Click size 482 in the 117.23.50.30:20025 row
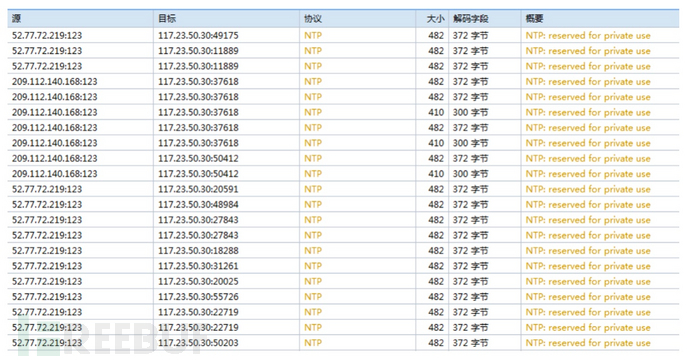The height and width of the screenshot is (363, 690). pyautogui.click(x=436, y=282)
